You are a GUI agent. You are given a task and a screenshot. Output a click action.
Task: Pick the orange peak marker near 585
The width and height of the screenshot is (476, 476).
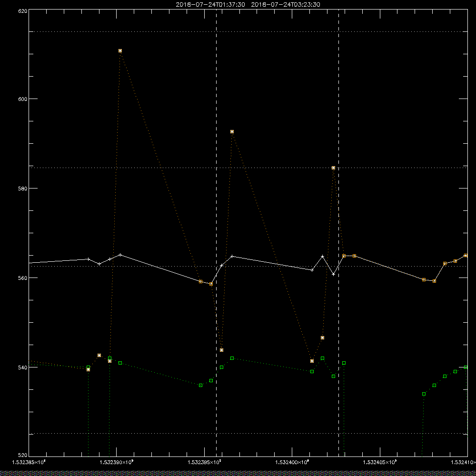333,168
